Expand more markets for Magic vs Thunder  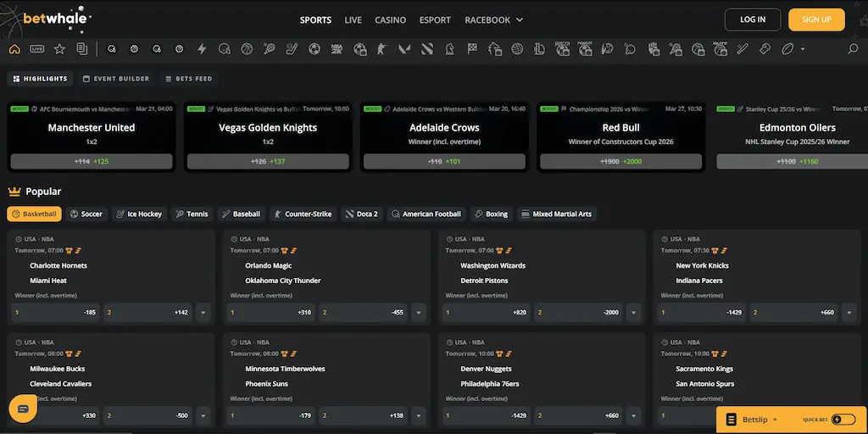pos(419,312)
